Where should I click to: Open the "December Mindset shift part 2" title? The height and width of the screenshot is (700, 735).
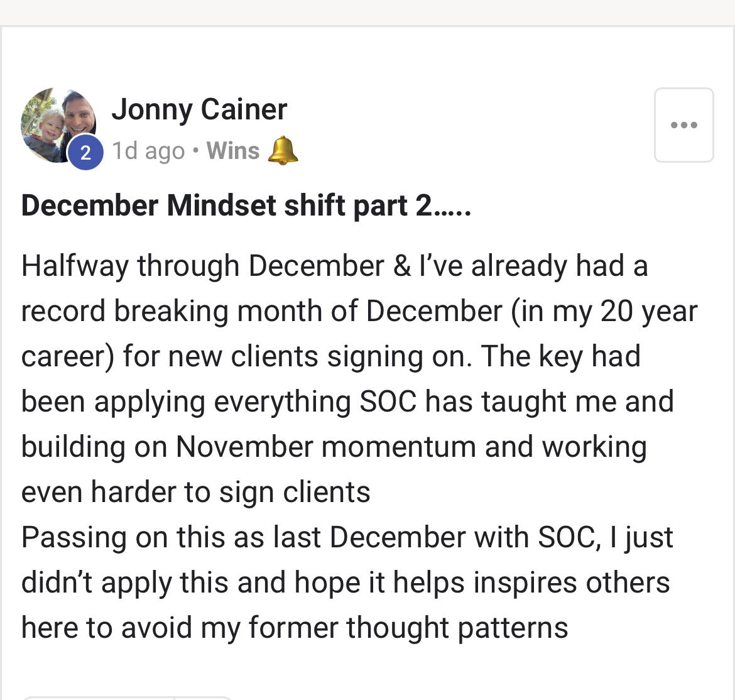[246, 205]
